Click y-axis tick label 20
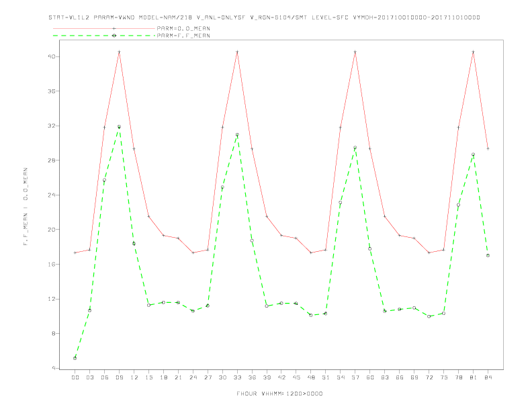This screenshot has height=411, width=532. pos(52,230)
